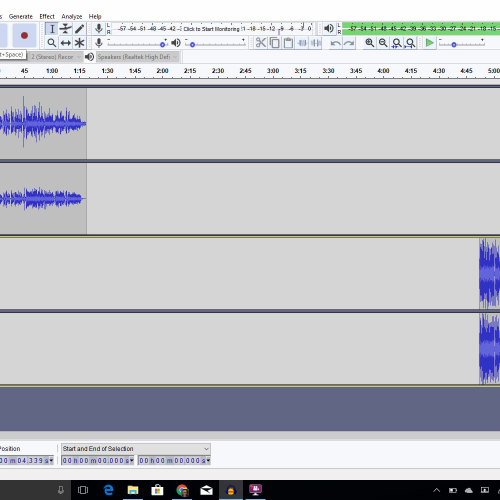Open the Analyze menu
500x500 pixels.
[72, 16]
